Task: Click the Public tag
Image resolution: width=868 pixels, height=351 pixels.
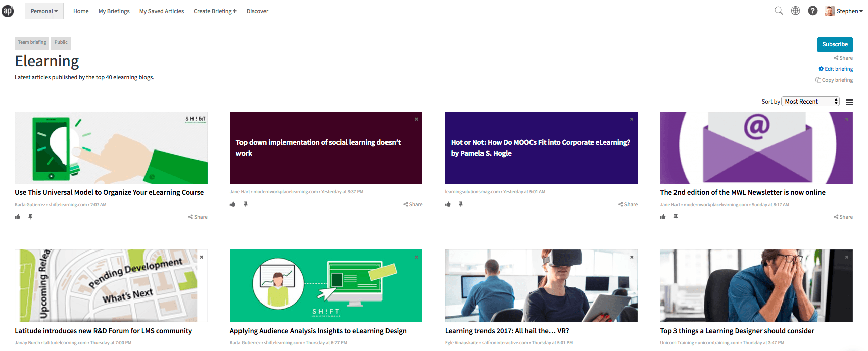Action: [x=61, y=43]
